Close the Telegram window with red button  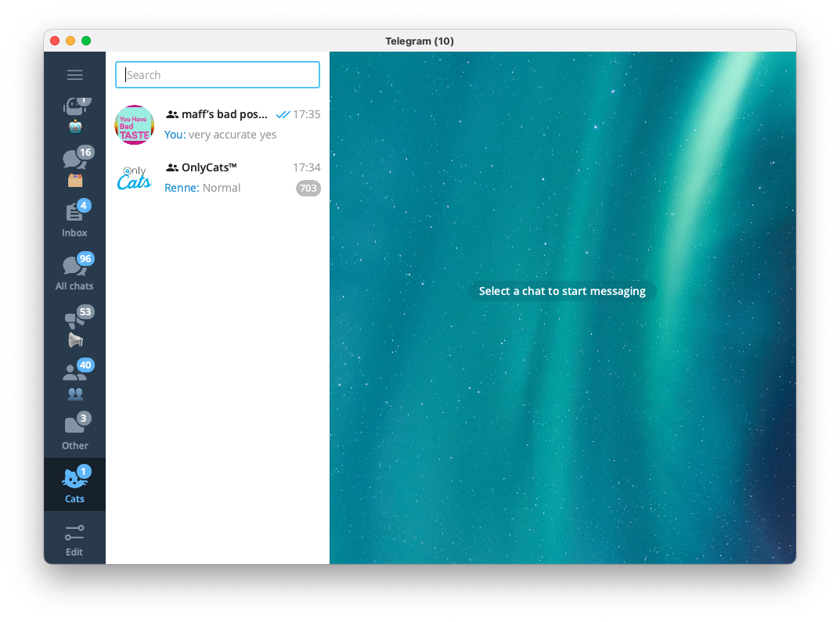(x=55, y=41)
